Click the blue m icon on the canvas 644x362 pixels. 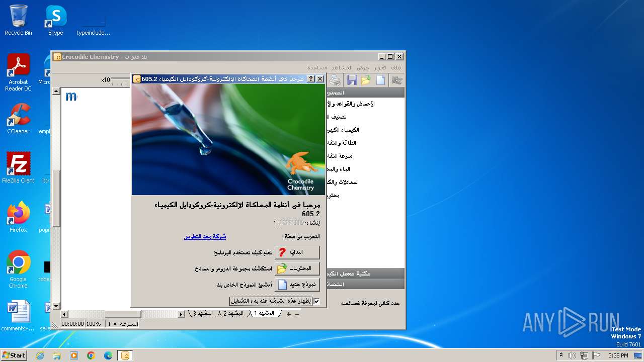click(71, 96)
